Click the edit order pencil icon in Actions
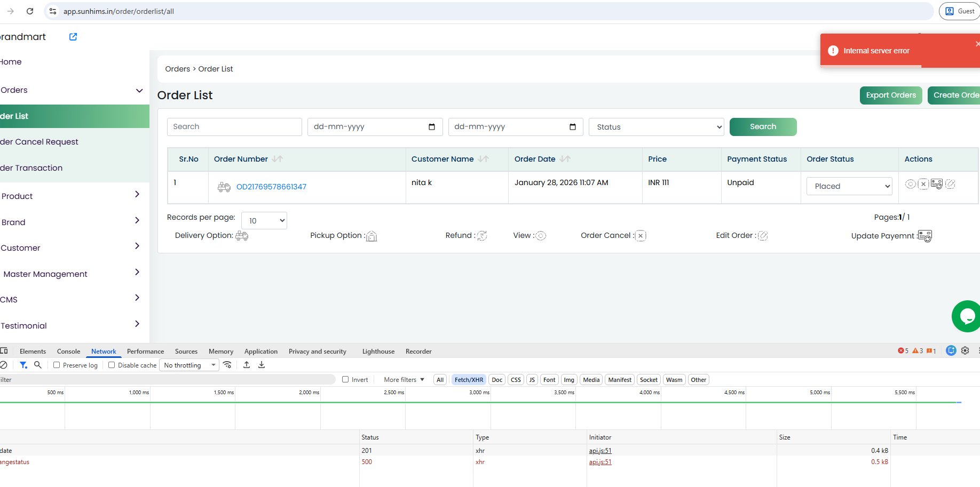The width and height of the screenshot is (980, 487). (950, 184)
